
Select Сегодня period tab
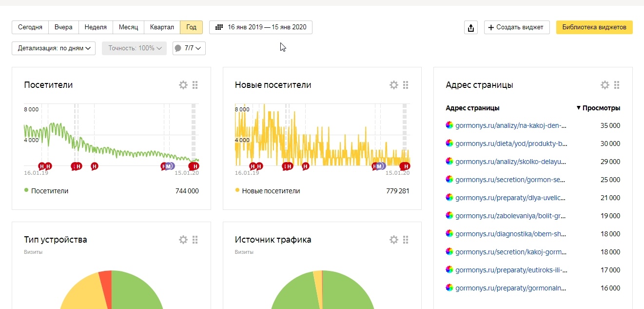pyautogui.click(x=30, y=27)
